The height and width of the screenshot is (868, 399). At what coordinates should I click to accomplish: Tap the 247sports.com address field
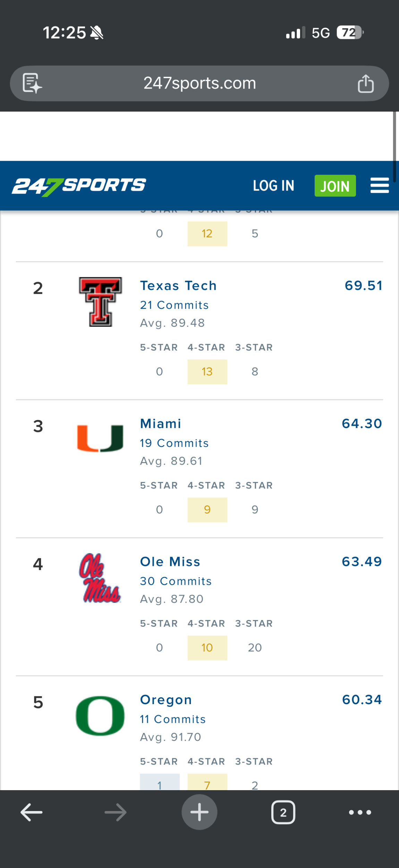[199, 83]
